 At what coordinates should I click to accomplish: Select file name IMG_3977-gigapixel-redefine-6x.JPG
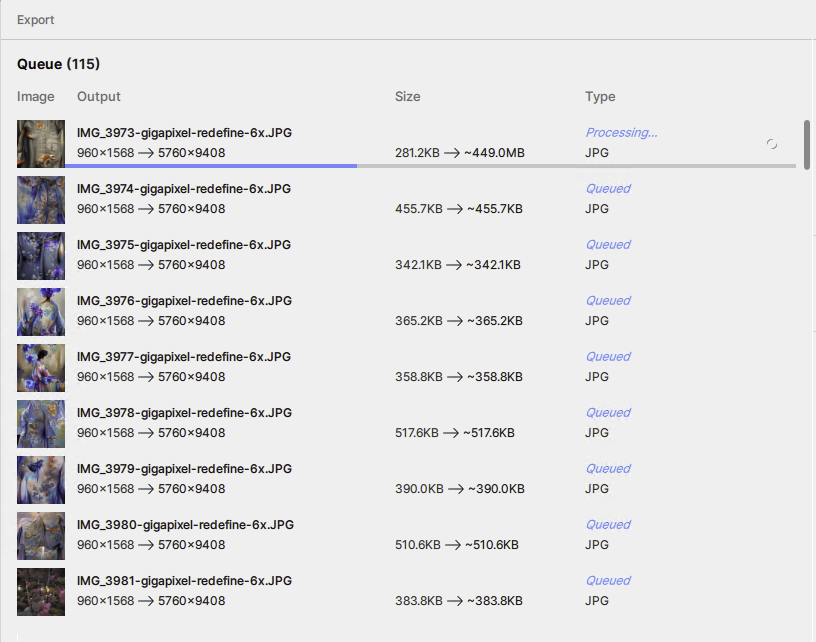coord(184,356)
